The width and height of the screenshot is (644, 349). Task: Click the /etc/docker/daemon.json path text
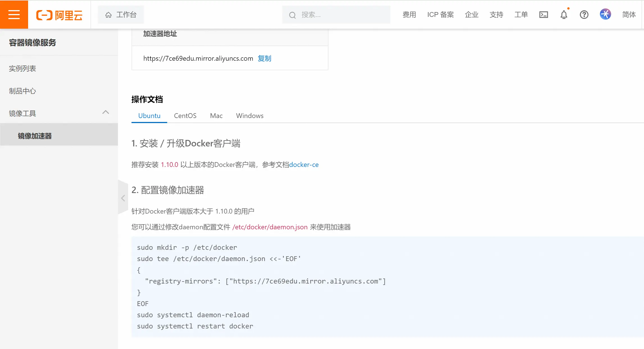pos(270,227)
